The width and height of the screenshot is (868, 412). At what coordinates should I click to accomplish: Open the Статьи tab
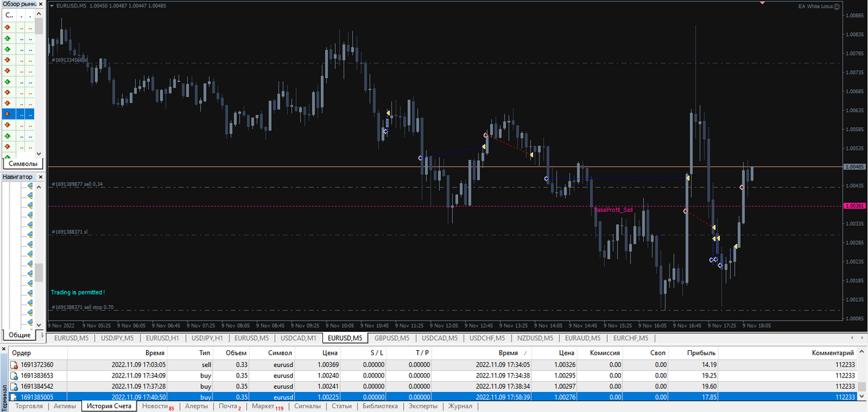tap(341, 406)
